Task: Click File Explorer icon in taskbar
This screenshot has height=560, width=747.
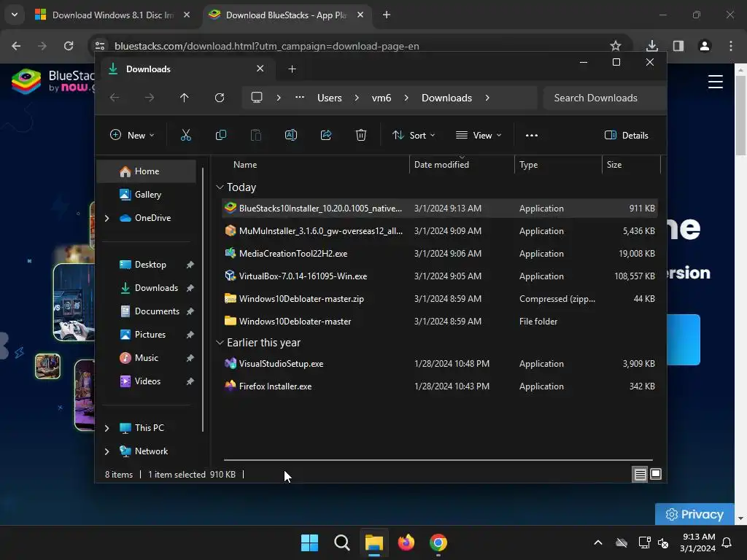Action: point(374,542)
